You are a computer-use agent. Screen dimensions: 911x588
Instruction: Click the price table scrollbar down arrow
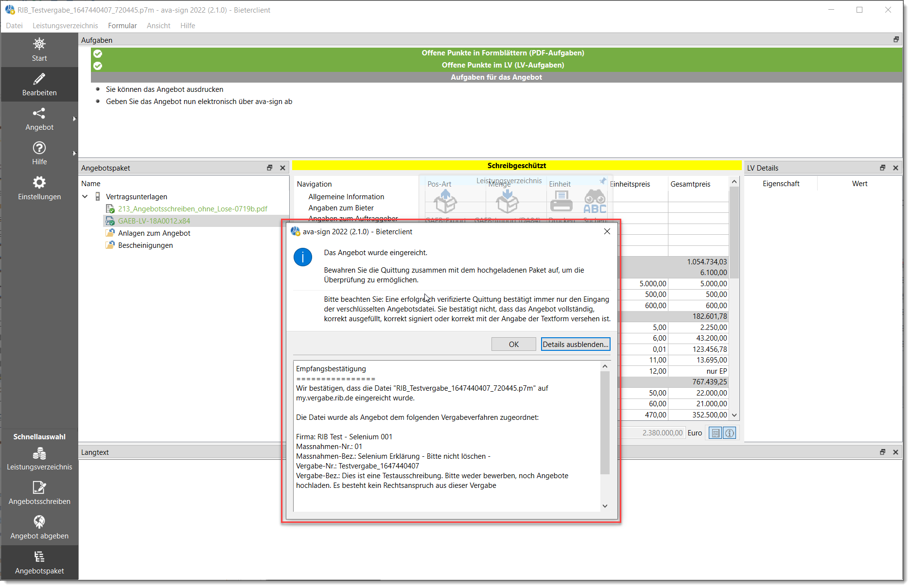735,415
